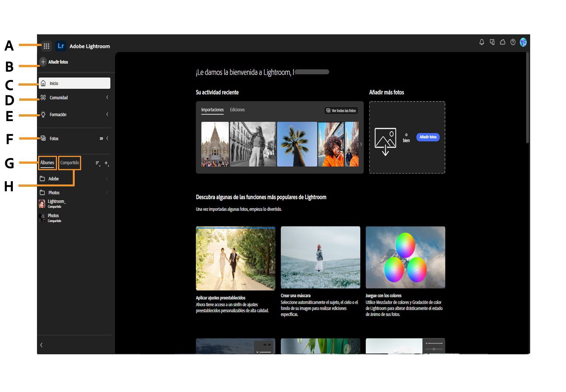Click the help question mark icon
Screen dimensions: 566x392
[x=513, y=42]
